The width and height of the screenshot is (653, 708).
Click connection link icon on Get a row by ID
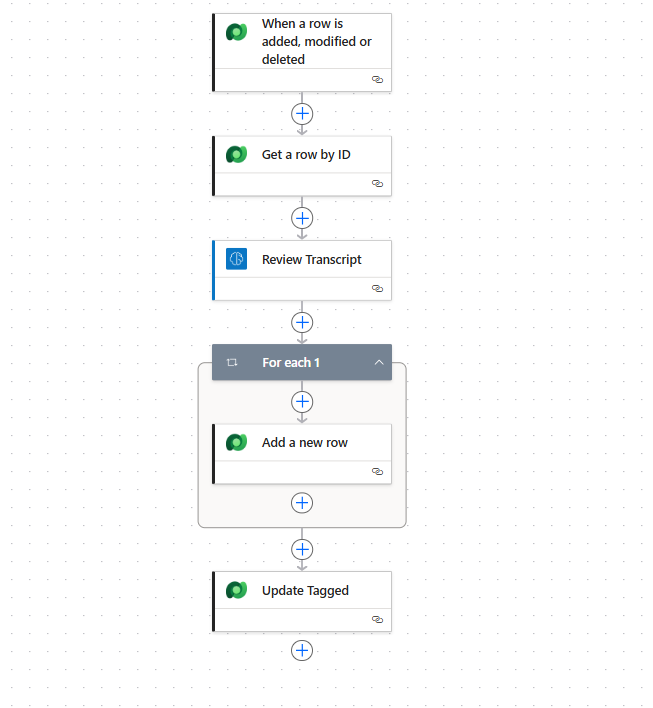pos(377,184)
